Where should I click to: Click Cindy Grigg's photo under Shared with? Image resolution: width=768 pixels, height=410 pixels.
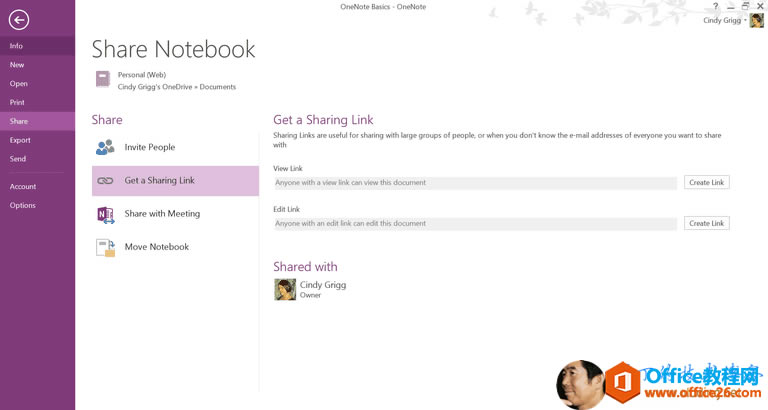click(285, 289)
